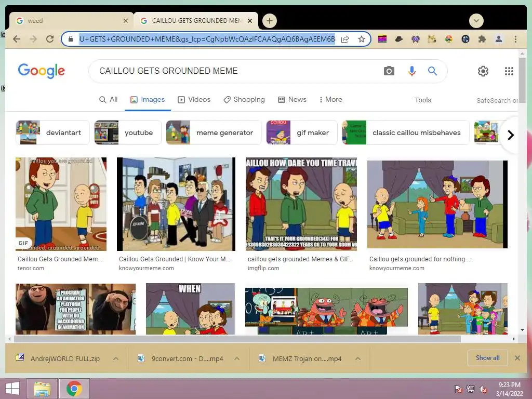Show all downloads
The image size is (532, 399).
coord(487,358)
